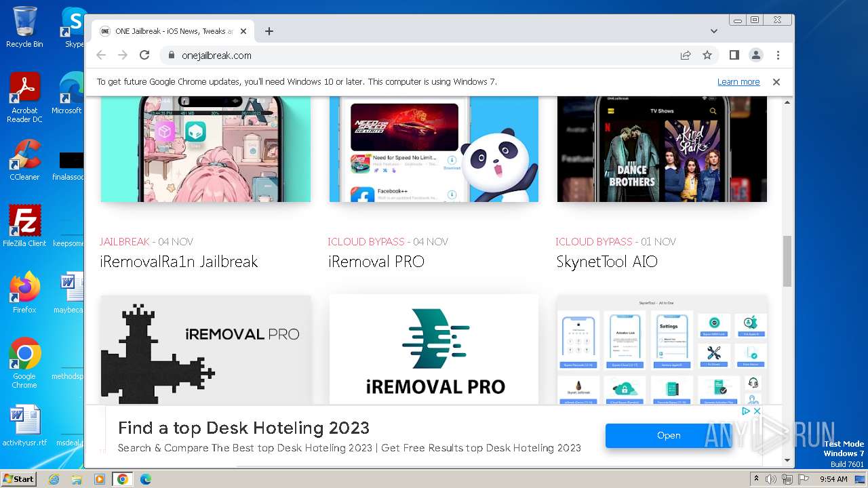Reload the onejailbreak.com page
The height and width of the screenshot is (488, 868).
(144, 56)
